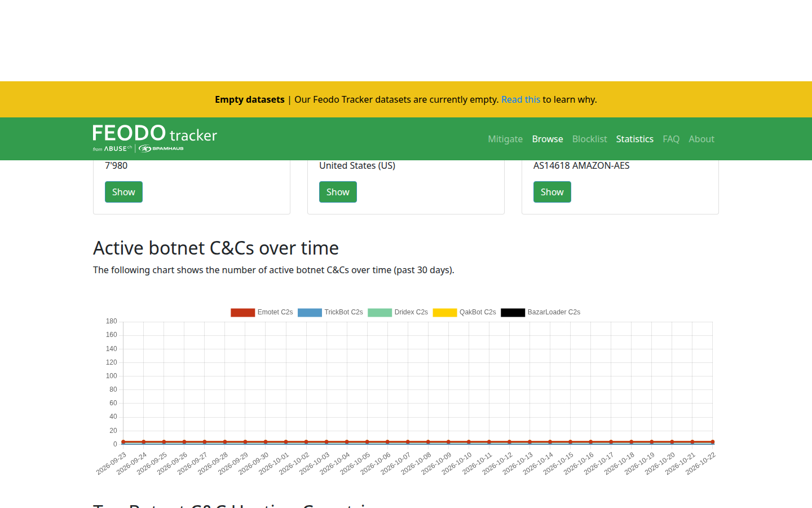Click the data point at 2026-09-23
The width and height of the screenshot is (812, 508).
(x=123, y=442)
